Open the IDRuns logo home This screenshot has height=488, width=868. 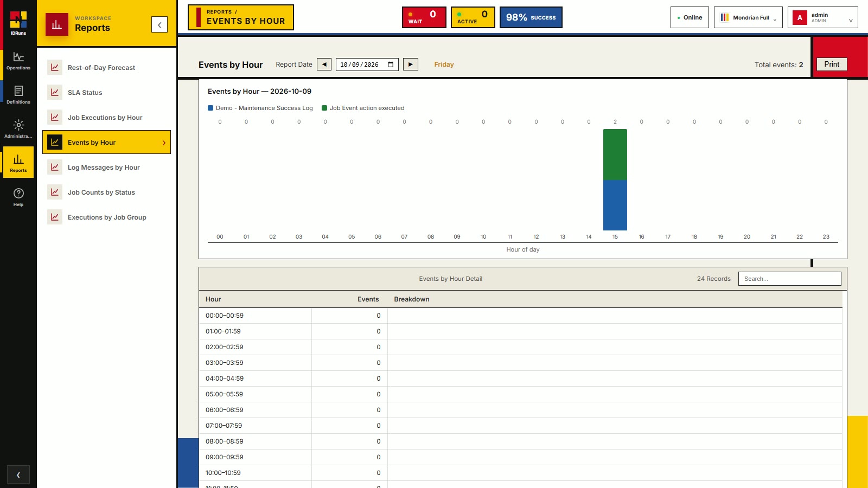click(18, 23)
